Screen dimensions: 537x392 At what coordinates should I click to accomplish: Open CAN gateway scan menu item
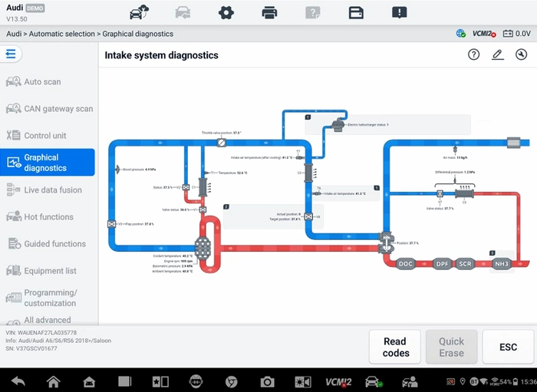(48, 109)
